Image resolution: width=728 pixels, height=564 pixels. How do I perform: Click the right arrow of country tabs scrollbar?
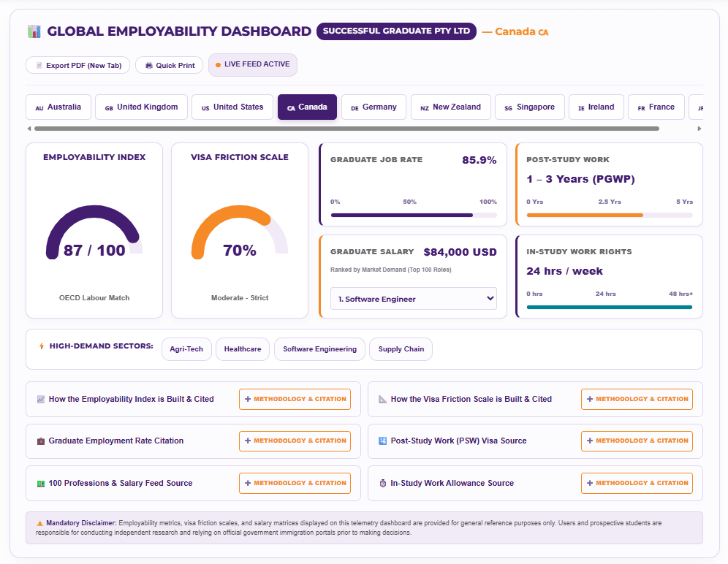699,129
